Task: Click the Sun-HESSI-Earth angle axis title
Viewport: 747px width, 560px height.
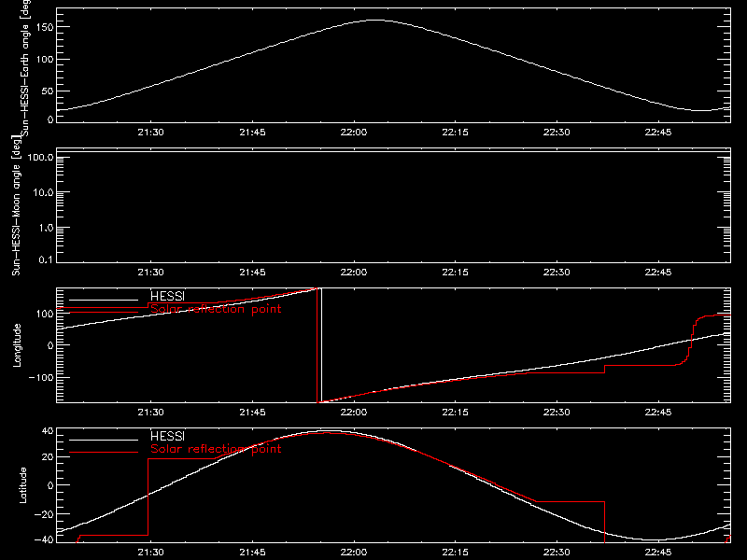Action: point(25,67)
